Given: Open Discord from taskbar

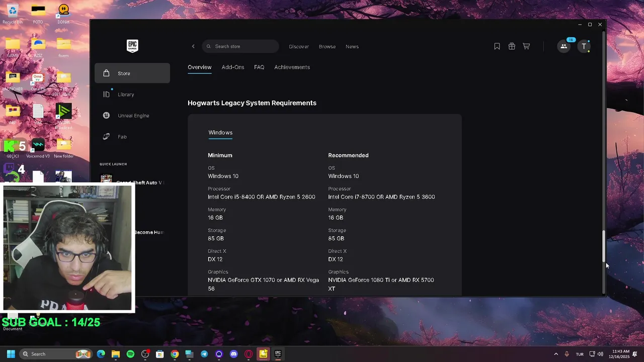Looking at the screenshot, I should (x=233, y=354).
